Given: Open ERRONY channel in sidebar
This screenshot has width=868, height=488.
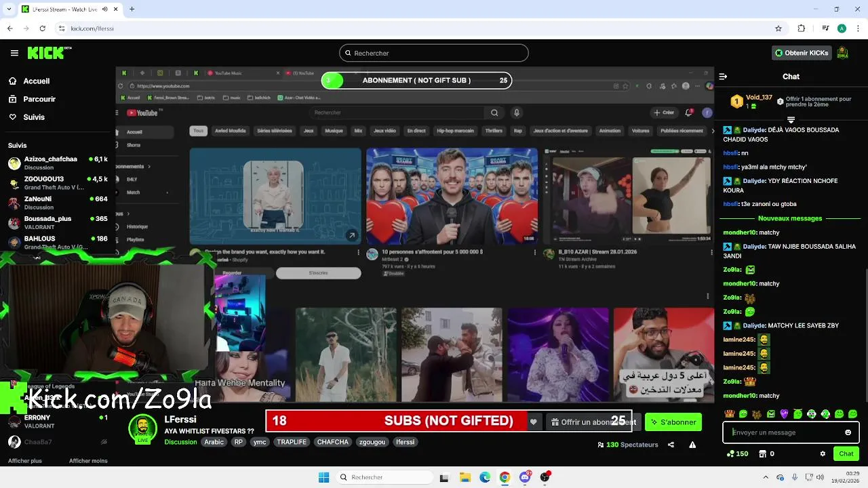Looking at the screenshot, I should (x=57, y=422).
